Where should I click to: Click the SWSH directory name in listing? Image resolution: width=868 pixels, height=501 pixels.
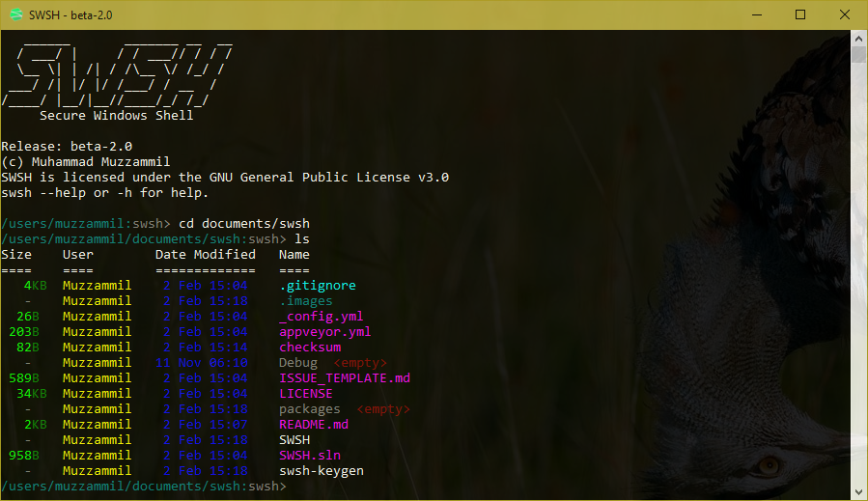pyautogui.click(x=294, y=440)
